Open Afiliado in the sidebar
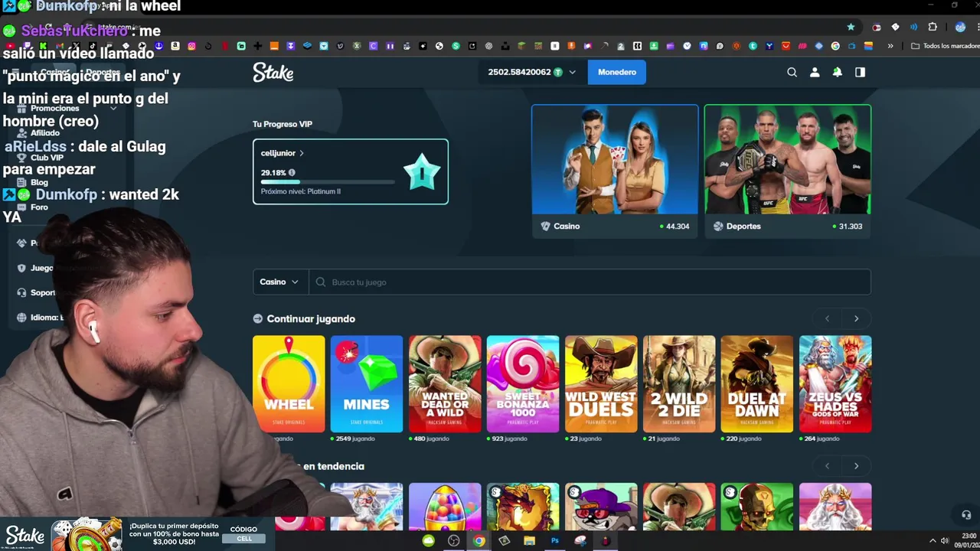The width and height of the screenshot is (980, 551). pos(44,133)
